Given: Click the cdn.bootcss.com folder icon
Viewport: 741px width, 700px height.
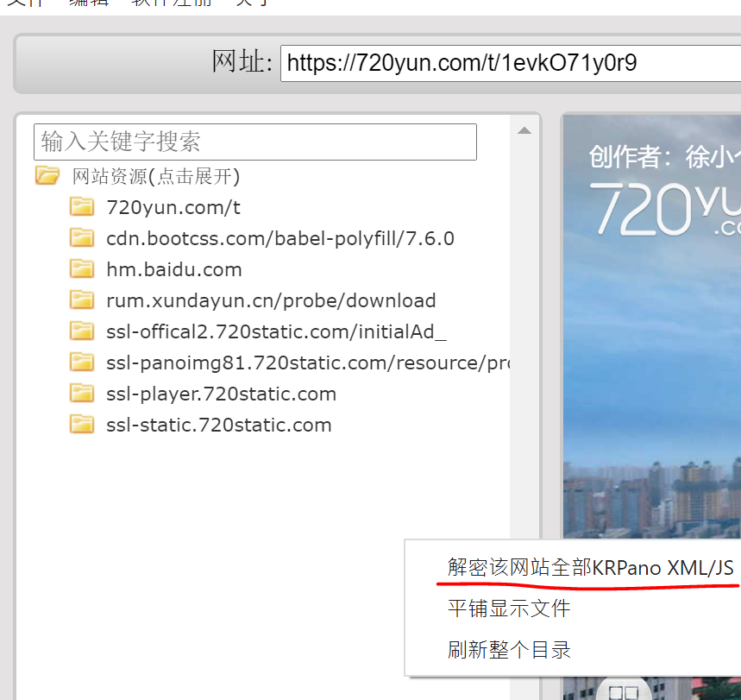Looking at the screenshot, I should (x=82, y=237).
